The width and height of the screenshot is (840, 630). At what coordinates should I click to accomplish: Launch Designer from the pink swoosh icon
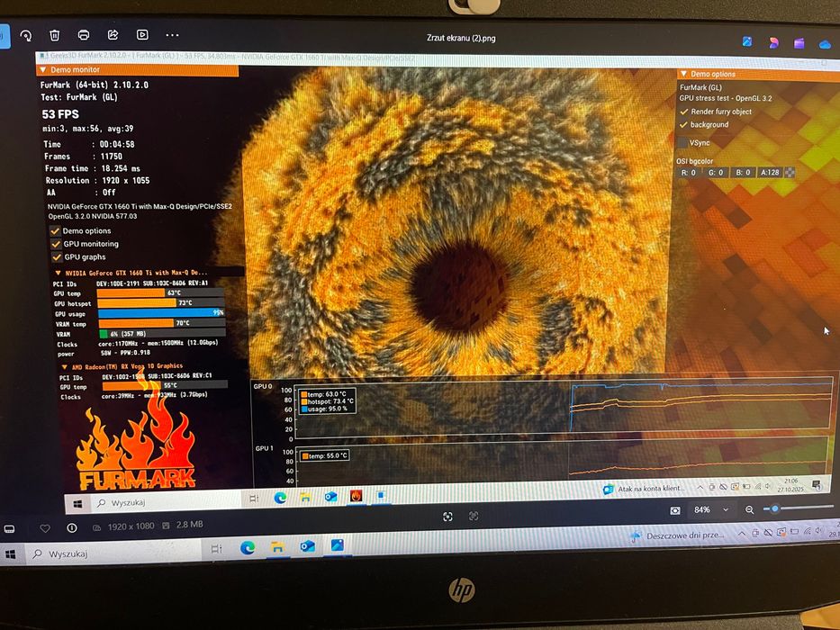tap(773, 43)
